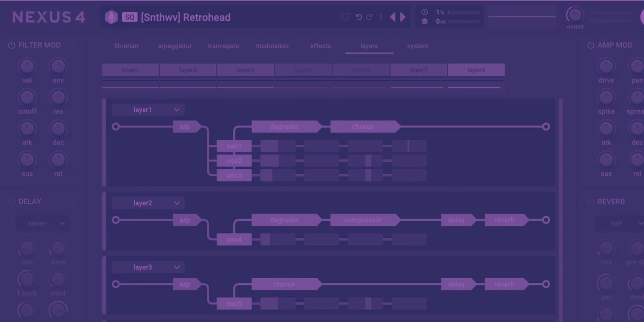Select the layer3 button in layer row
The height and width of the screenshot is (322, 644).
pyautogui.click(x=246, y=70)
